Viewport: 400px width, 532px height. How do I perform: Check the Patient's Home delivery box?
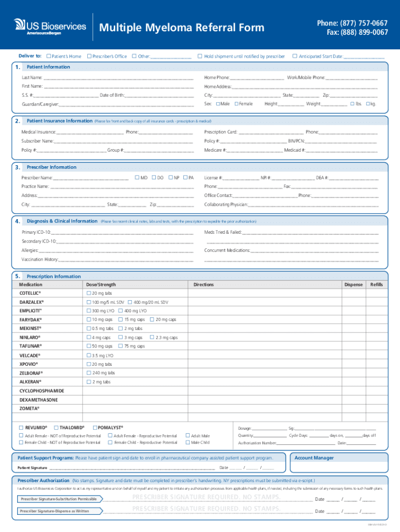point(49,56)
